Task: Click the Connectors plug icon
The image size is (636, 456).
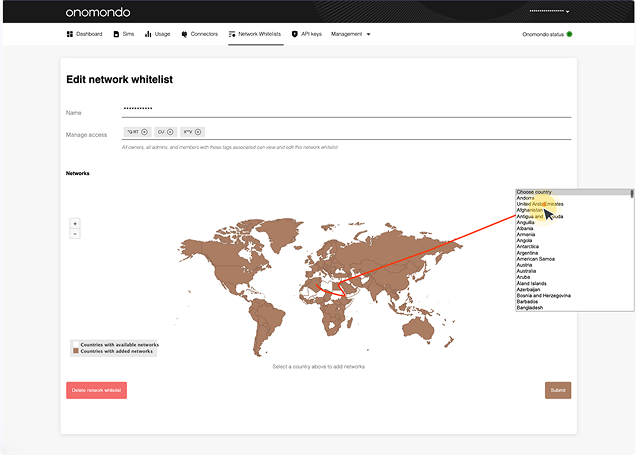Action: point(184,34)
